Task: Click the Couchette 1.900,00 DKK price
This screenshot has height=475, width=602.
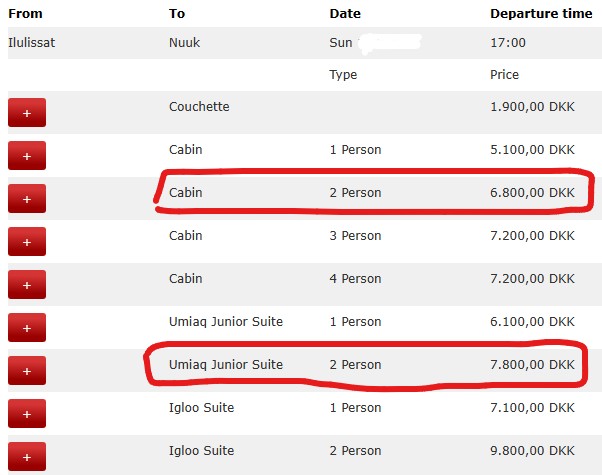Action: coord(533,106)
